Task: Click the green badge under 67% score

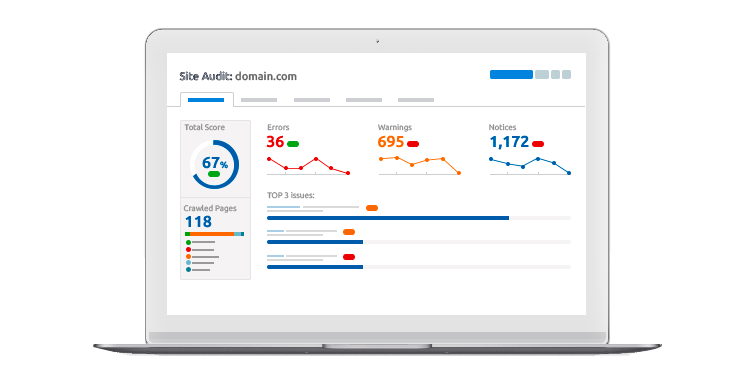Action: pos(214,174)
